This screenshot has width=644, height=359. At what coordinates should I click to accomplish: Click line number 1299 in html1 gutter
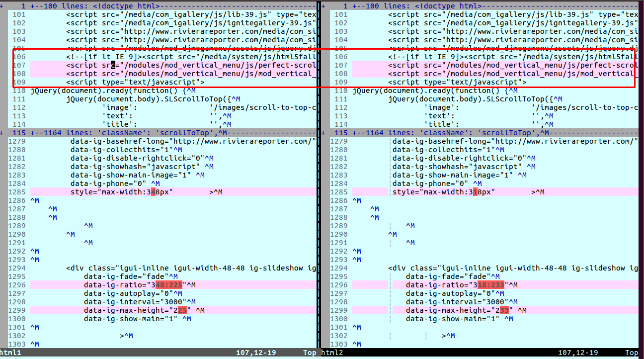[17, 310]
